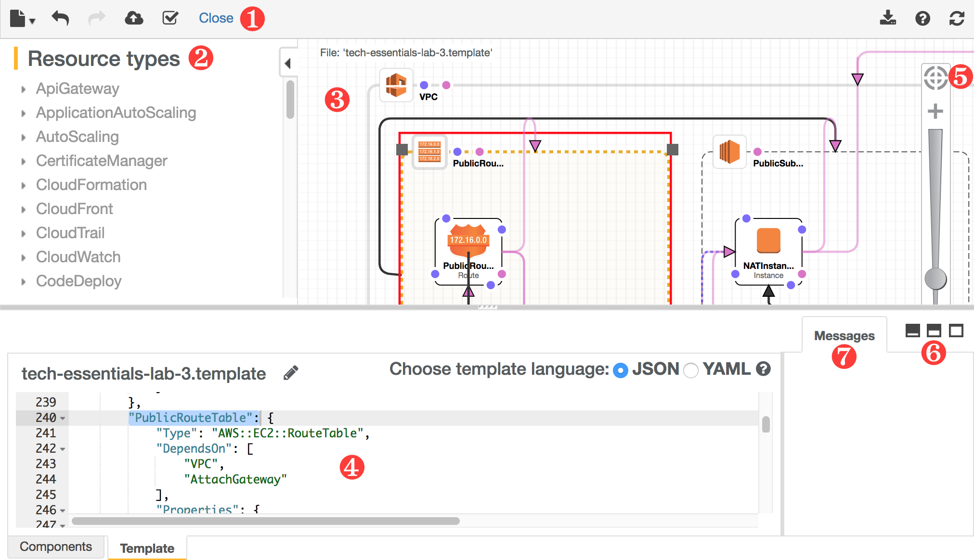Select the PublicRoute shield icon
The image size is (974, 560).
(x=468, y=241)
